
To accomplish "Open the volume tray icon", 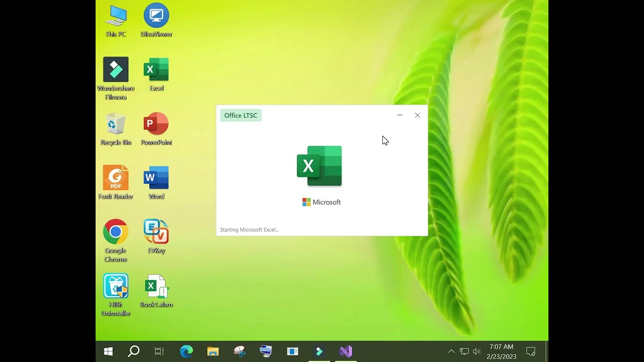I will click(476, 351).
